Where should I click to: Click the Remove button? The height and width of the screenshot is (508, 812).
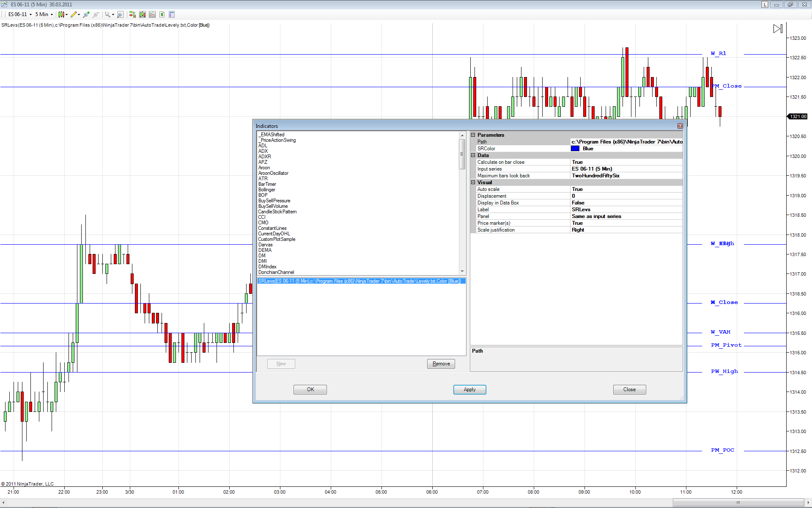click(x=441, y=364)
